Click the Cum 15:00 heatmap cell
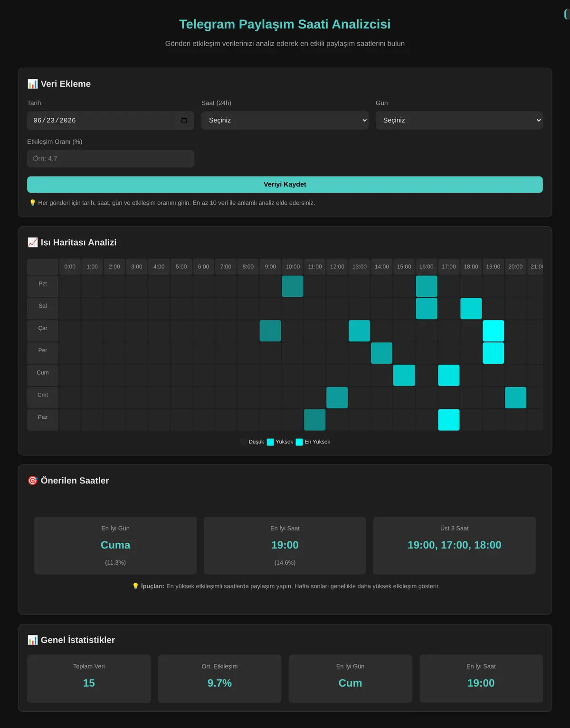The height and width of the screenshot is (728, 570). pyautogui.click(x=404, y=376)
